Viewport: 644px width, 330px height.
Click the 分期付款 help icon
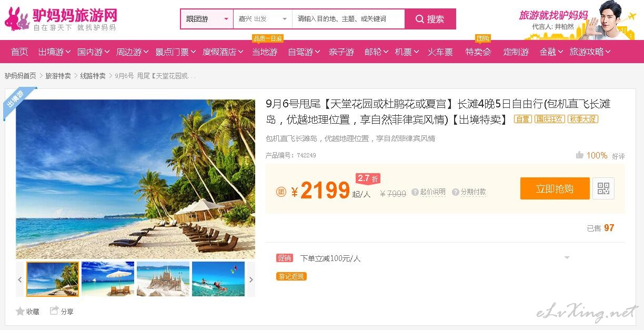tap(456, 192)
